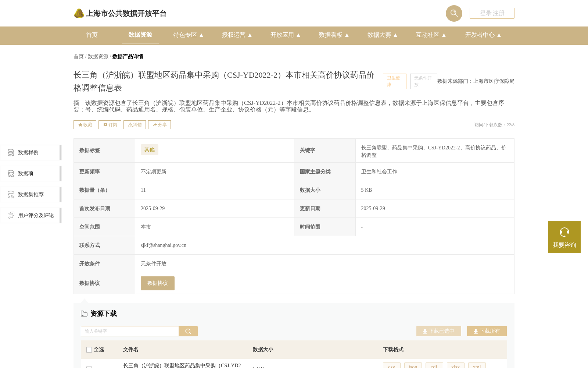Click the 数据来源部门 上海市医疗保障局 text
Screen dimensions: 588x368
coord(476,81)
